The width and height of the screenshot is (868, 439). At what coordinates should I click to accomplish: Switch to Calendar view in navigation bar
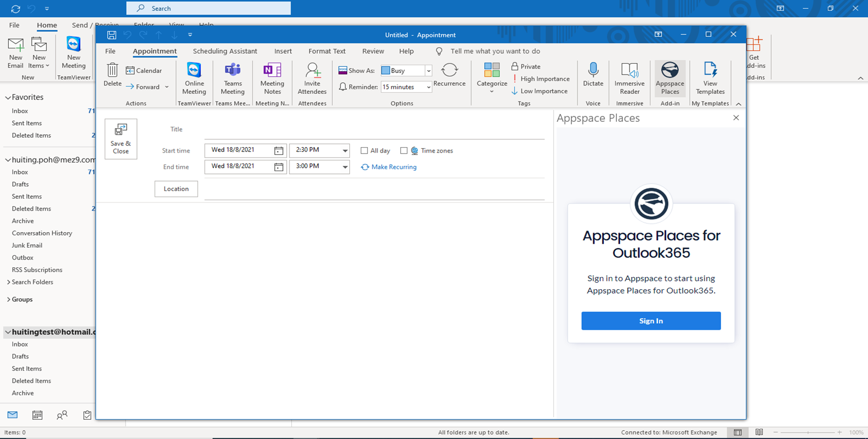[37, 415]
